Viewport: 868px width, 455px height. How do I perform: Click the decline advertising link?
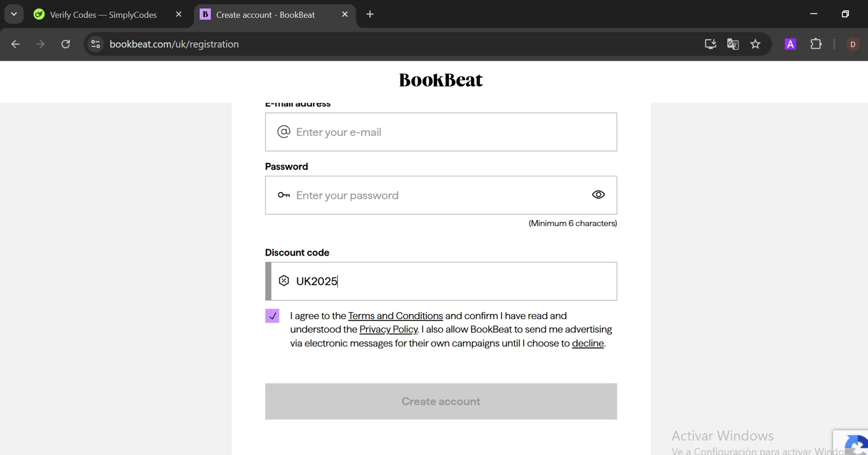[588, 343]
